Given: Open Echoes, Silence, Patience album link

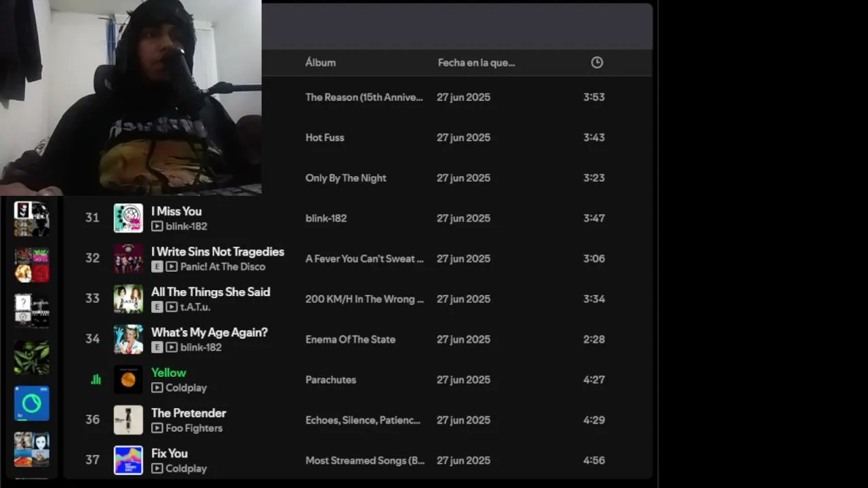Looking at the screenshot, I should 363,420.
